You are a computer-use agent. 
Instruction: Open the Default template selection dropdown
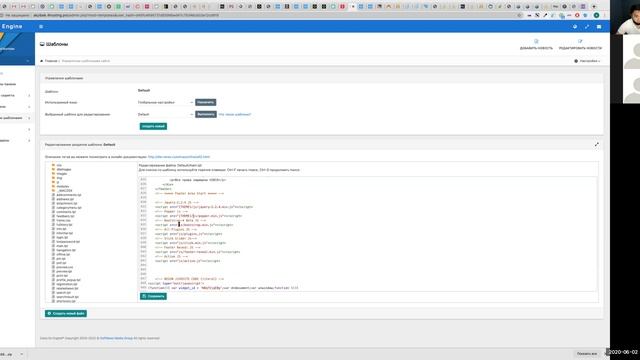pos(165,114)
